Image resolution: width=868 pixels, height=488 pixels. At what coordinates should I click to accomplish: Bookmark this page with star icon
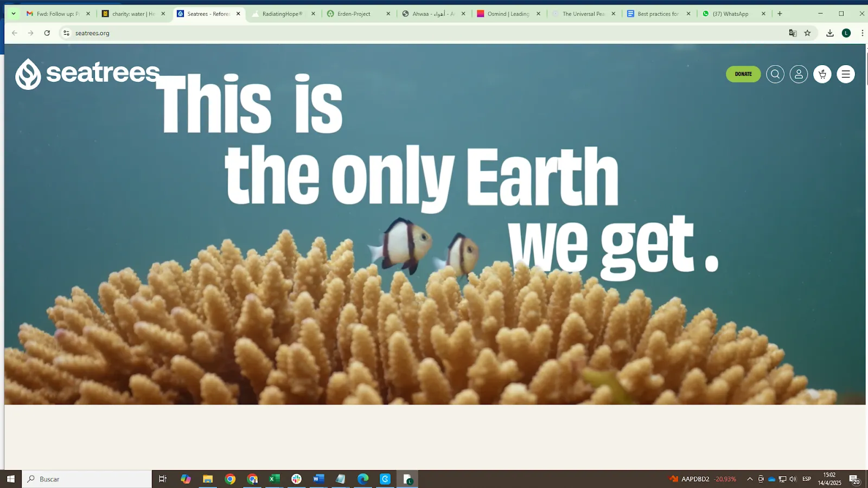click(x=807, y=33)
